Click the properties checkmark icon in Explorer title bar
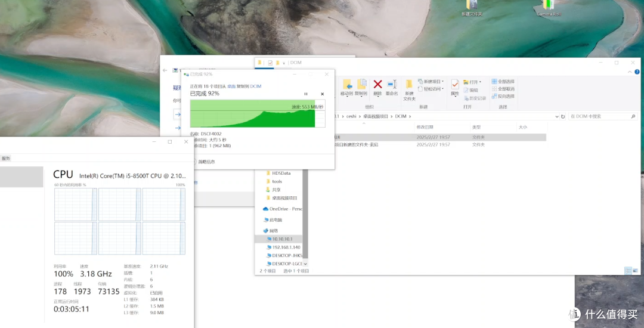644x328 pixels. pos(270,63)
